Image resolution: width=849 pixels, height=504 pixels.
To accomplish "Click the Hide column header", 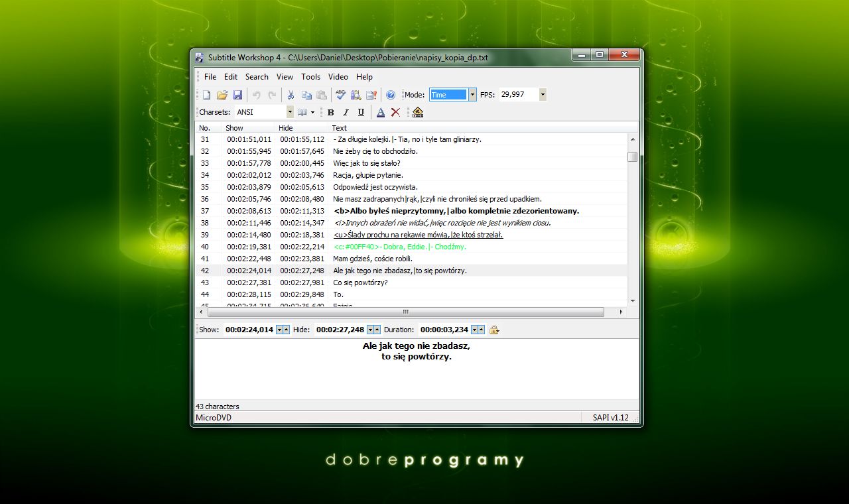I will coord(302,128).
